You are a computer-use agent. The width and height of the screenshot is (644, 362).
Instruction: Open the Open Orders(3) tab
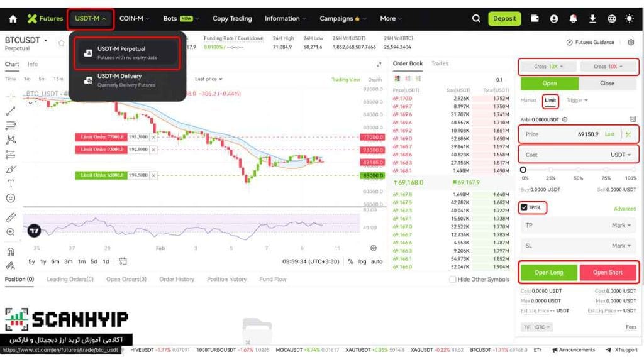click(x=126, y=279)
